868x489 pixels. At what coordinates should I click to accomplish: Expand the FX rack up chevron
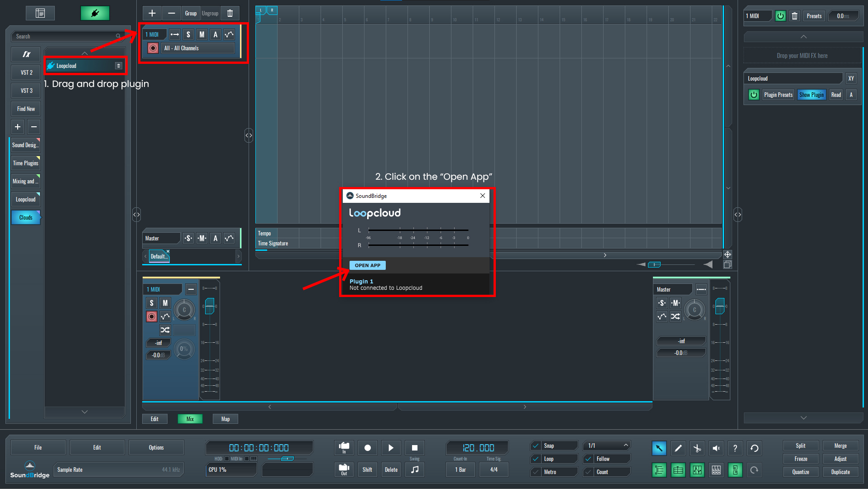coord(804,37)
